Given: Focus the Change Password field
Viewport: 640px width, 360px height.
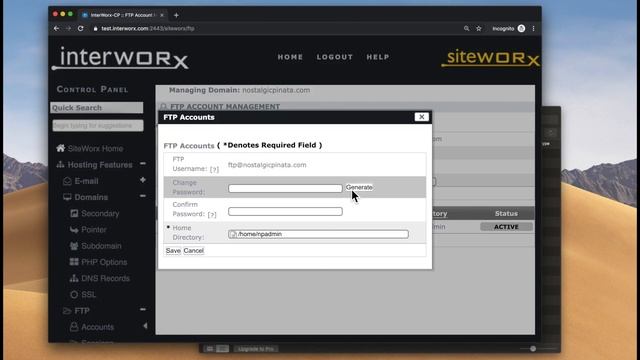Looking at the screenshot, I should click(x=285, y=188).
